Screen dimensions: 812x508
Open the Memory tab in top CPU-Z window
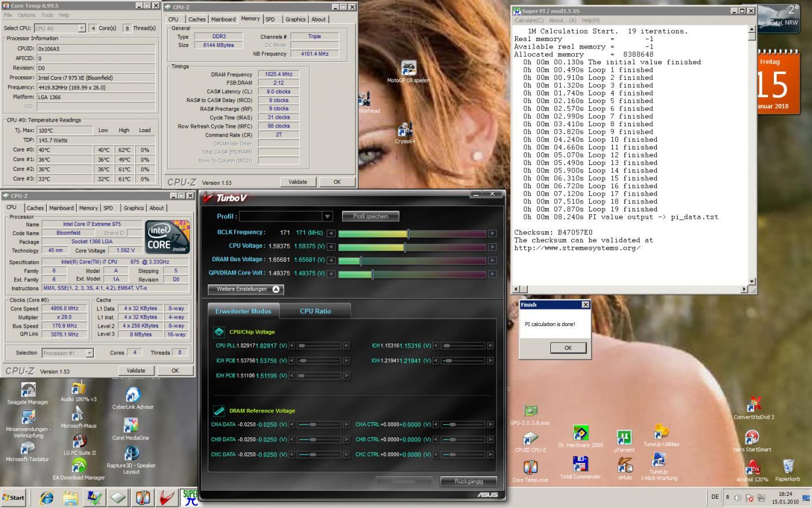(250, 19)
